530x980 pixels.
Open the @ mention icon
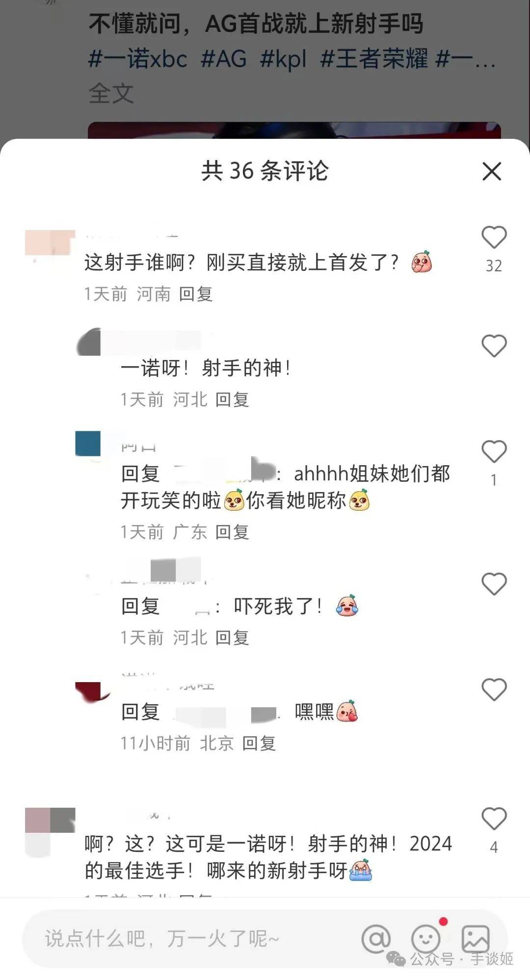(x=376, y=939)
